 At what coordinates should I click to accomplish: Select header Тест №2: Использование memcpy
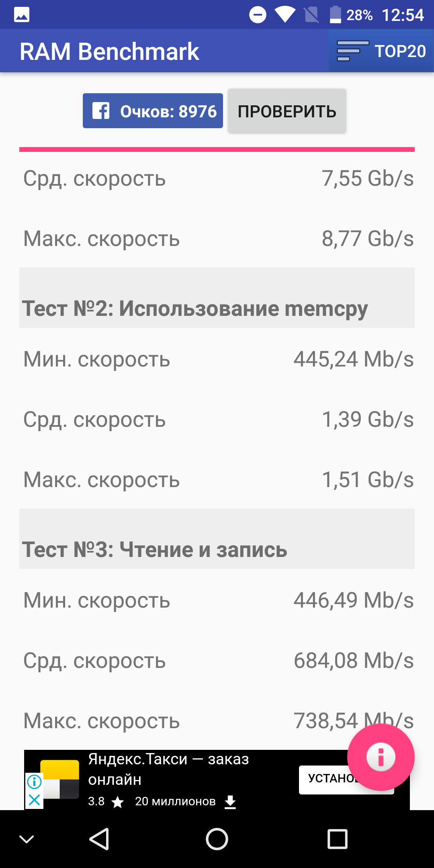point(217,298)
